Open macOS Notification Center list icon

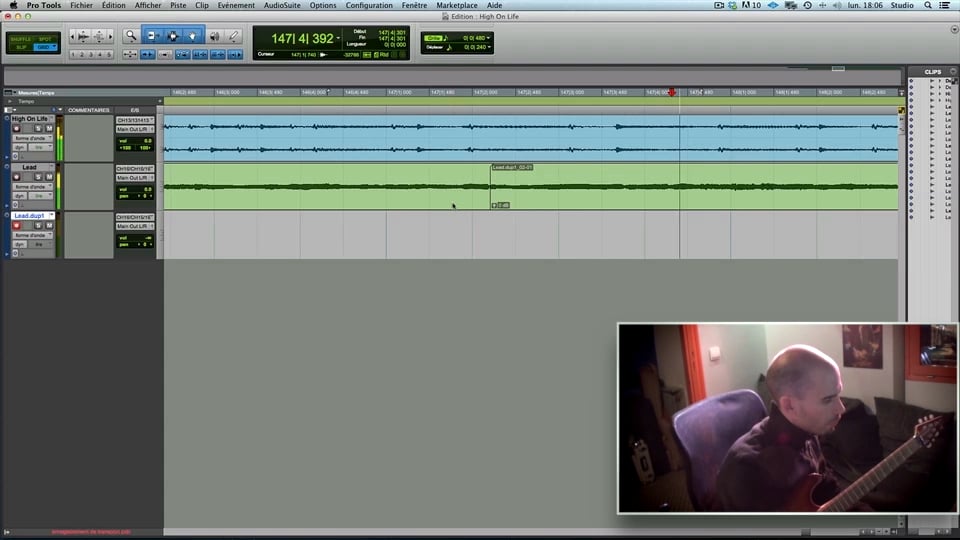tap(945, 5)
